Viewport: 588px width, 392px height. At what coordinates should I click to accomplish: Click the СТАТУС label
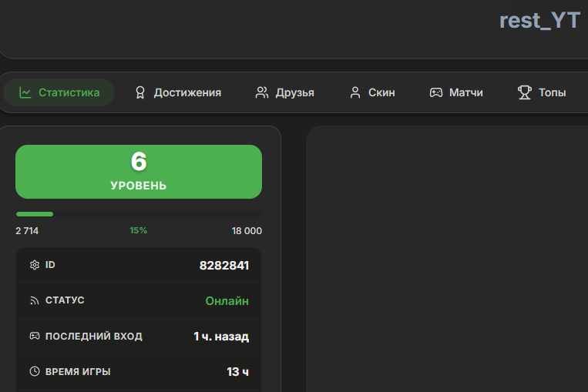[65, 300]
